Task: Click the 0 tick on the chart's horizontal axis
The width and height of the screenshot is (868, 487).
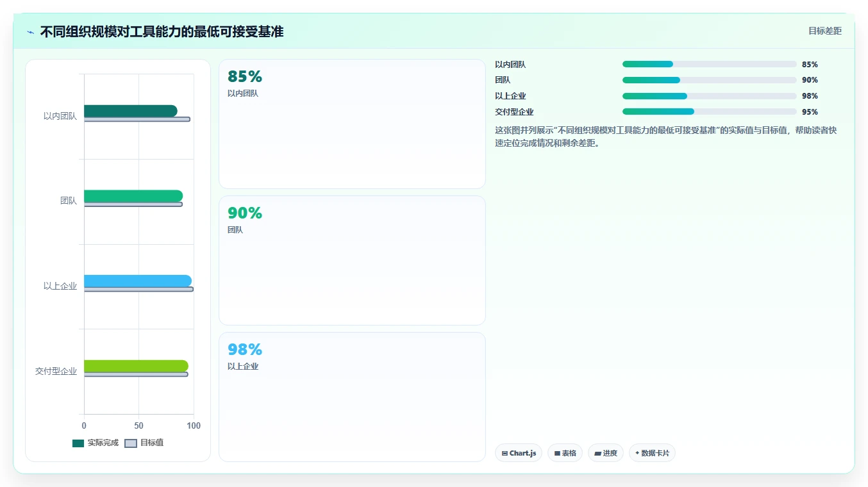Action: pos(84,425)
